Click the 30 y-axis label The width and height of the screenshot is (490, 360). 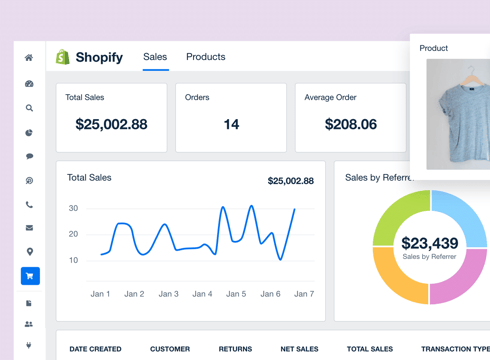73,208
